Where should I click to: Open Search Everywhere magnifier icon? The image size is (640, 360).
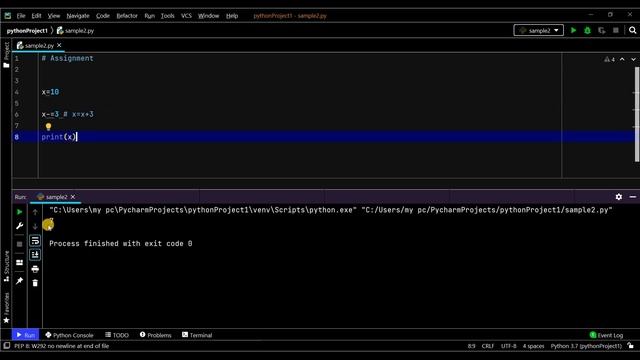click(632, 30)
